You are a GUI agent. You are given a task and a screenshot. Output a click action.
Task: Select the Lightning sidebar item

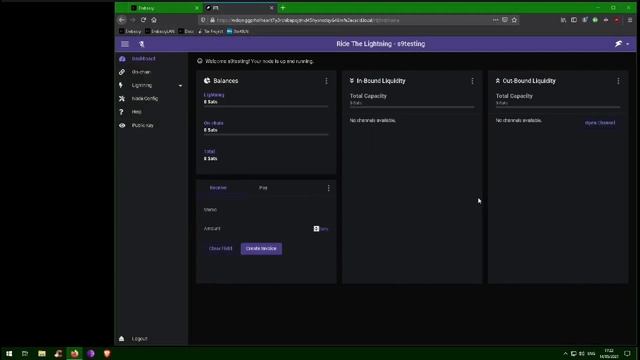pos(142,85)
